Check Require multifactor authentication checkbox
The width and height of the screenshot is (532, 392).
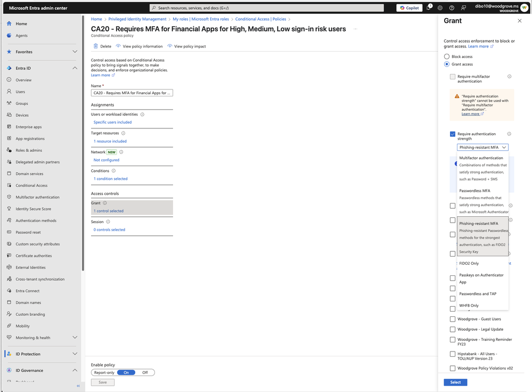tap(453, 77)
